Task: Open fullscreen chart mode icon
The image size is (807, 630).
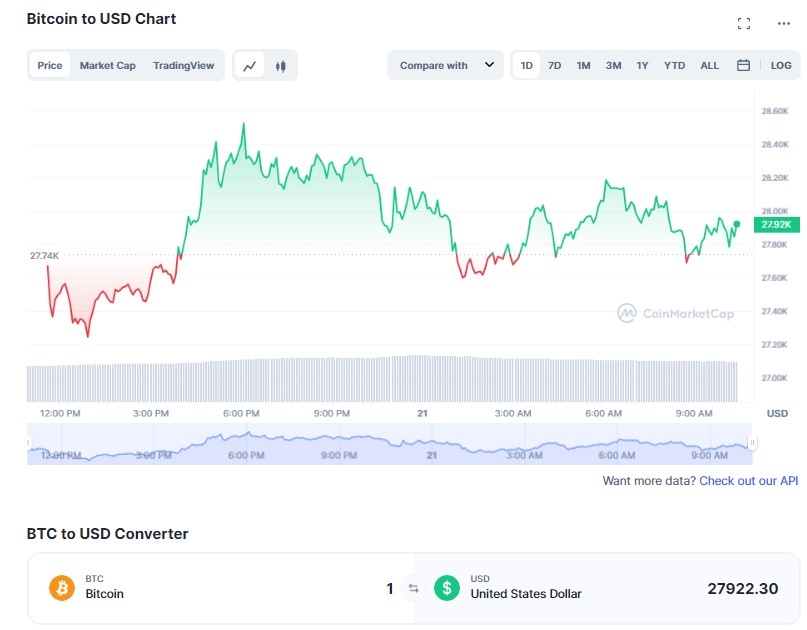Action: coord(743,23)
